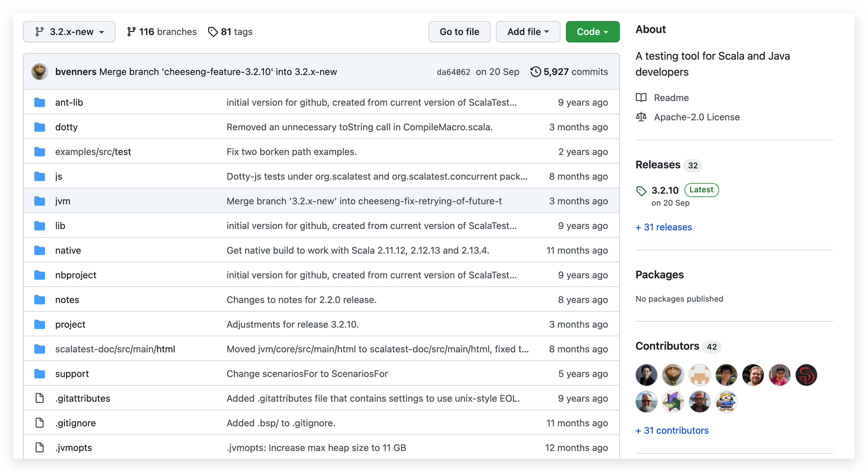Screen dimensions: 868x472
Task: Open the jvm folder
Action: coord(63,201)
